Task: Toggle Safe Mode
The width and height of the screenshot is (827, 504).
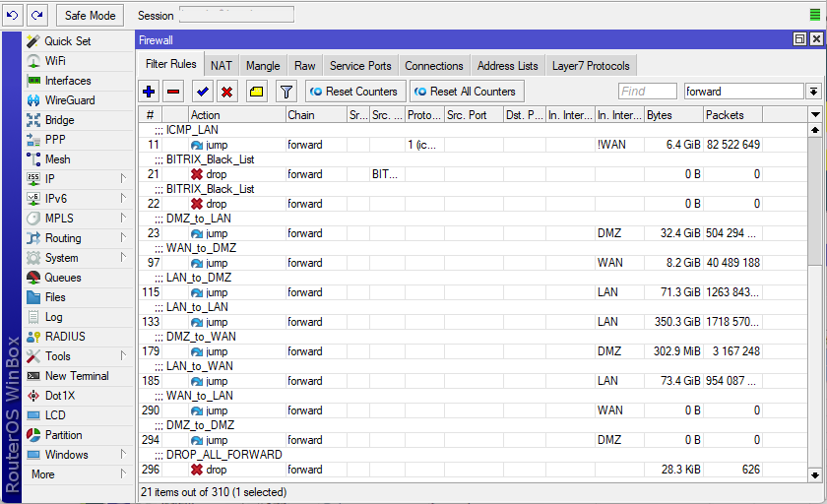Action: (x=90, y=15)
